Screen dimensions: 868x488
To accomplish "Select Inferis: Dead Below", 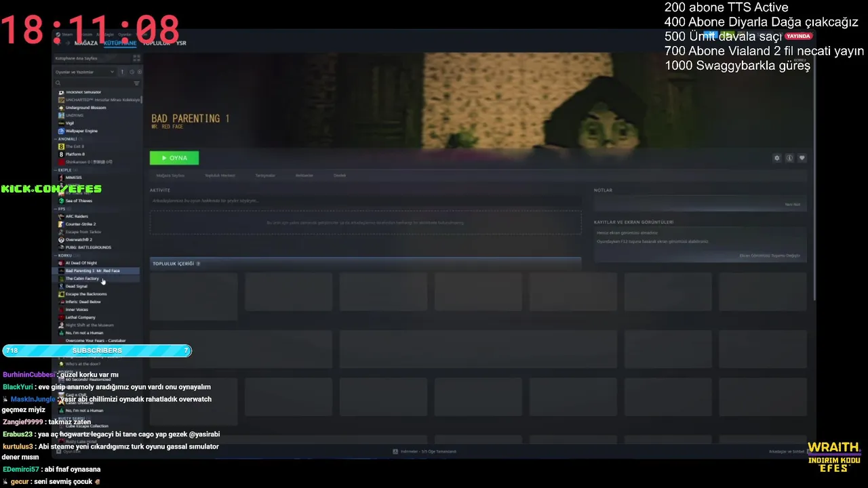I will click(83, 302).
